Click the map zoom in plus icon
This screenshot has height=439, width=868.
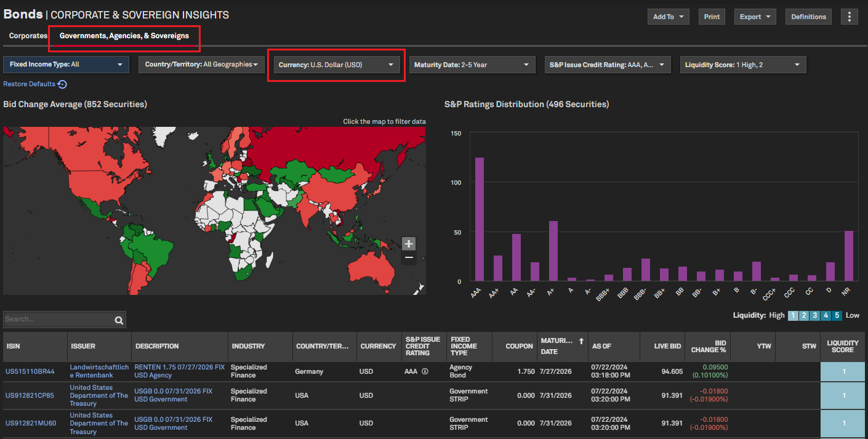(409, 244)
